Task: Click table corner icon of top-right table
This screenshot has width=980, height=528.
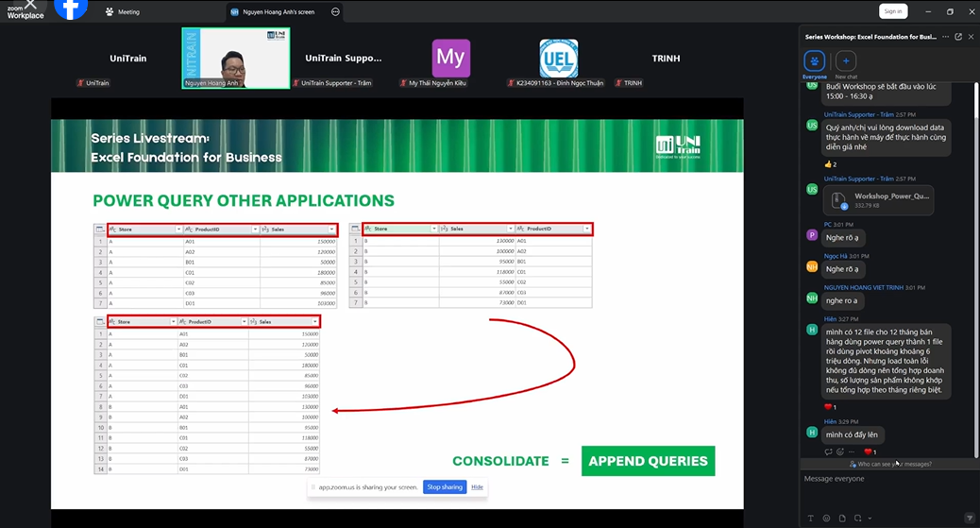Action: (355, 229)
